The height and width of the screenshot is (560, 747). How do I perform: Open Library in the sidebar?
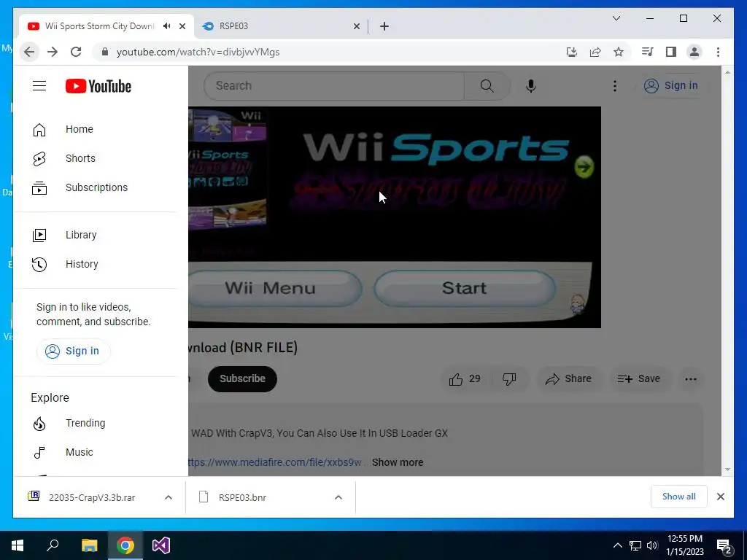(x=96, y=235)
